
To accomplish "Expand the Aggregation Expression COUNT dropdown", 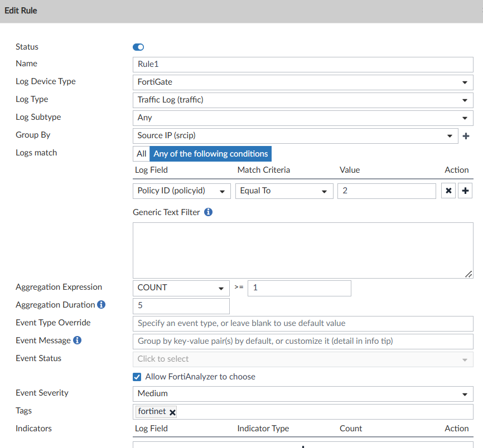I will [x=181, y=288].
